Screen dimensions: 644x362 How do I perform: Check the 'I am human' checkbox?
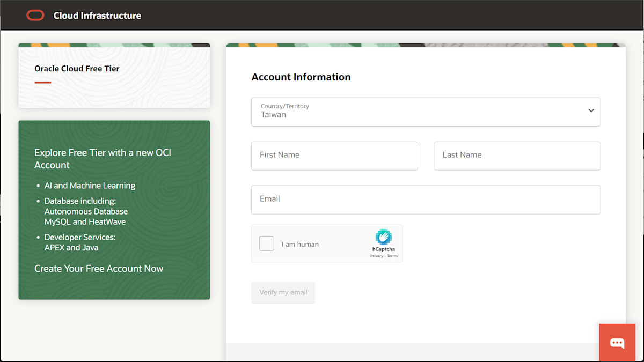267,243
